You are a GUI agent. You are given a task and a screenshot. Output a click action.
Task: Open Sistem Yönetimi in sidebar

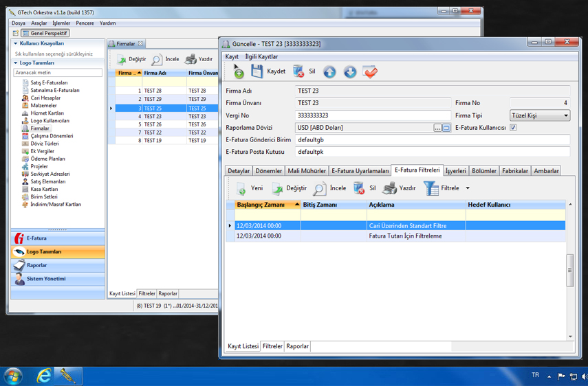(58, 279)
